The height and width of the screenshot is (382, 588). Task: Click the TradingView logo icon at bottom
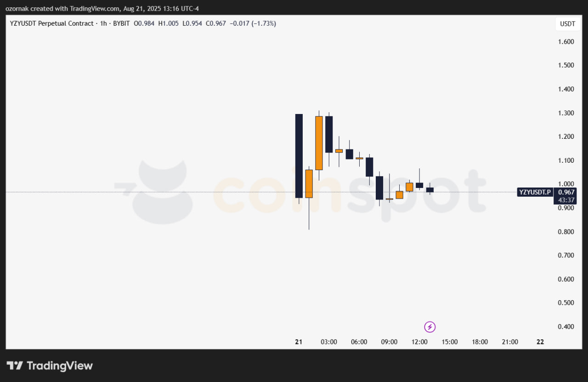pos(15,366)
